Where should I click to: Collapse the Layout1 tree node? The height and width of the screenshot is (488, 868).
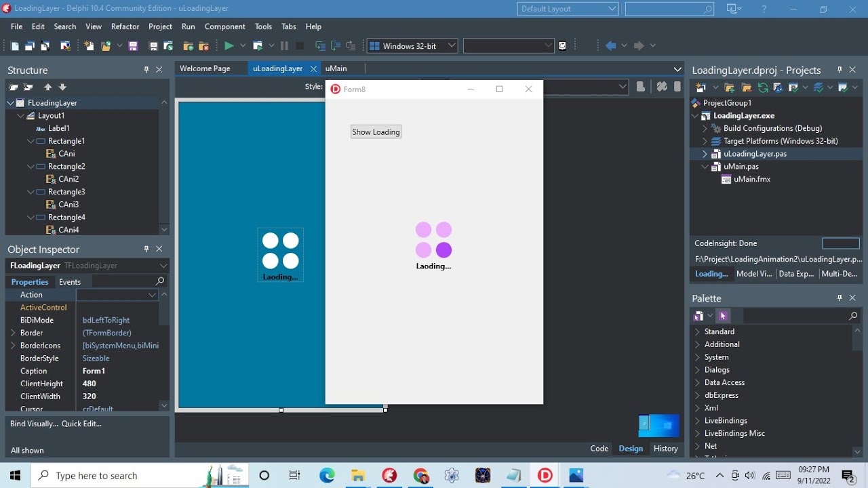(x=21, y=116)
